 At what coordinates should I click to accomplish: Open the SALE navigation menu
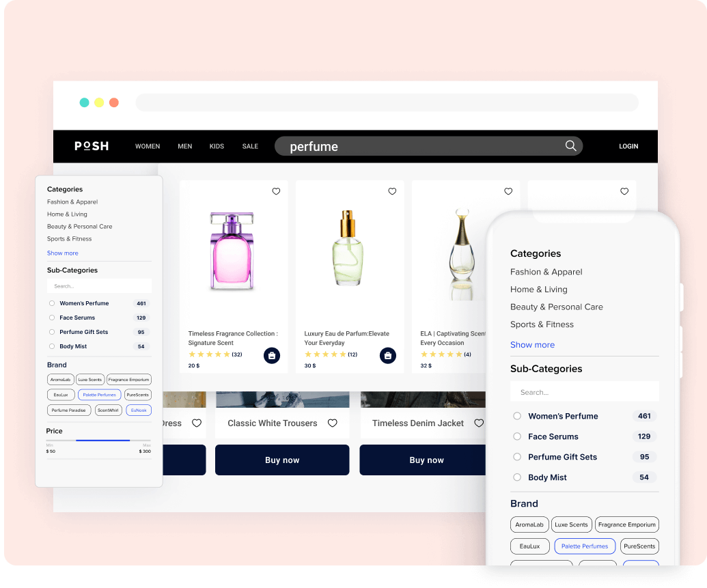pyautogui.click(x=250, y=146)
